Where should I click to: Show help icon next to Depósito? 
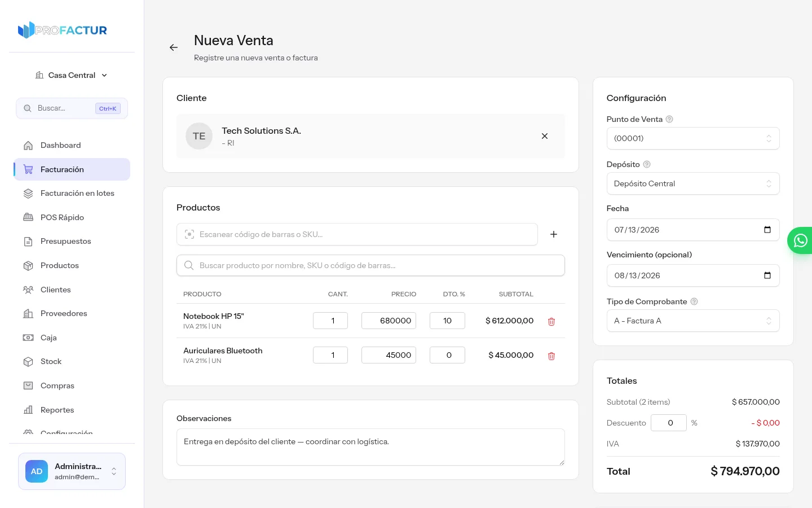pos(647,164)
